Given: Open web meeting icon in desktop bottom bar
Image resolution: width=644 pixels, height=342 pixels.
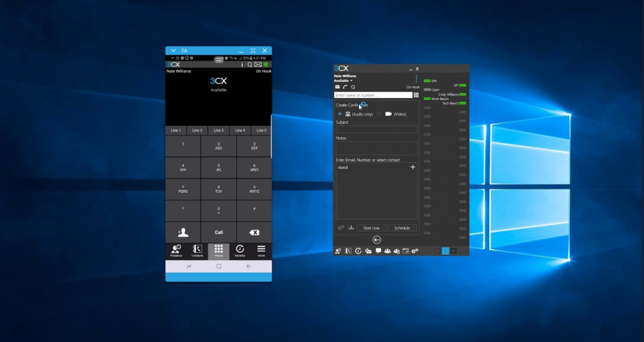Looking at the screenshot, I should click(x=397, y=251).
